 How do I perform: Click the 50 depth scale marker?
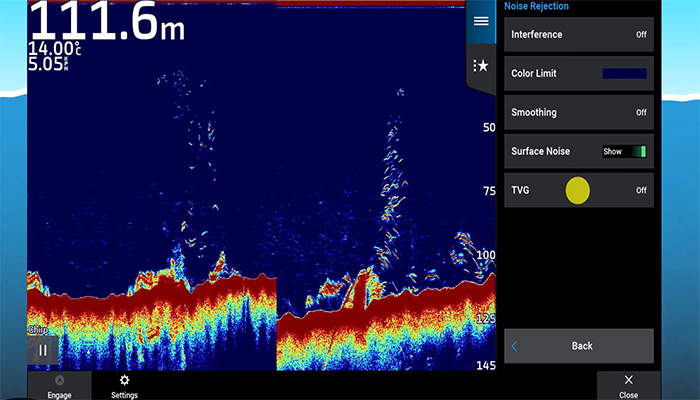489,128
